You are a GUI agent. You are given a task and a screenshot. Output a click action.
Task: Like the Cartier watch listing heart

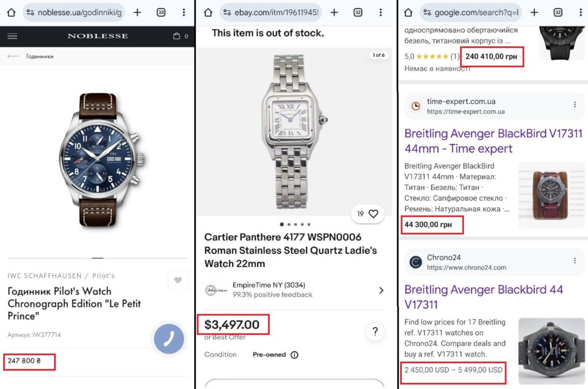pos(373,214)
